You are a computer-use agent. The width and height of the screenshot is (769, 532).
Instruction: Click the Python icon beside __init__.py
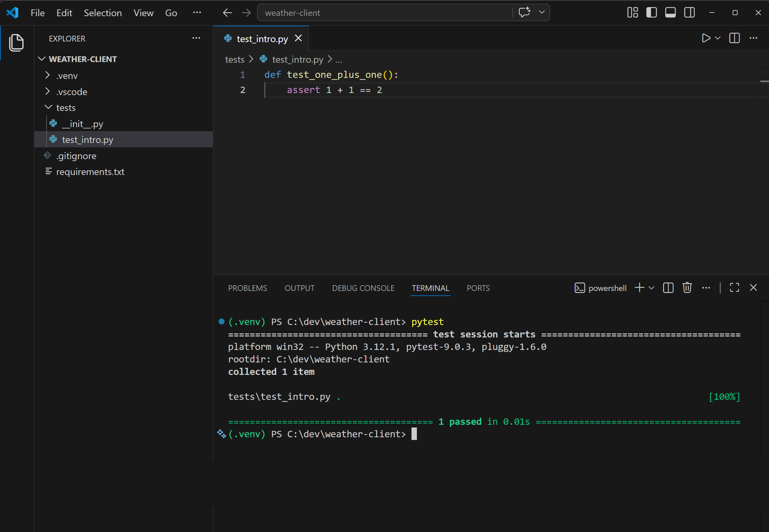pyautogui.click(x=53, y=123)
